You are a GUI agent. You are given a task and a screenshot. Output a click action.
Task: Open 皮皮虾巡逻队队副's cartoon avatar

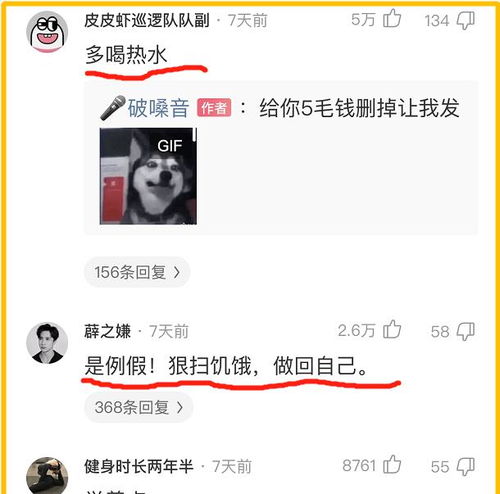pos(47,32)
